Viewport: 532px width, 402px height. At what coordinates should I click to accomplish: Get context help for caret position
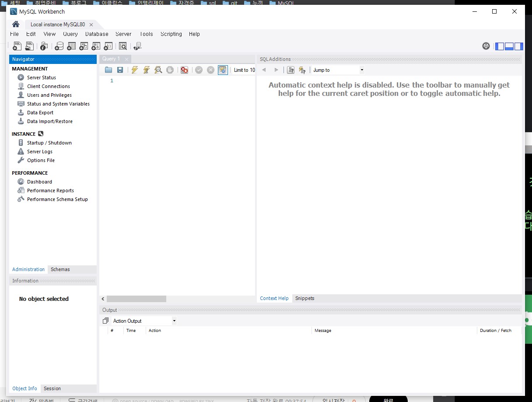click(290, 70)
